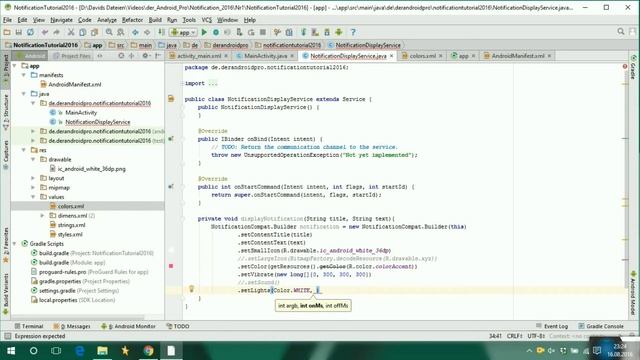Click the scroll-from-source target icon
This screenshot has height=360, width=640.
click(x=121, y=56)
